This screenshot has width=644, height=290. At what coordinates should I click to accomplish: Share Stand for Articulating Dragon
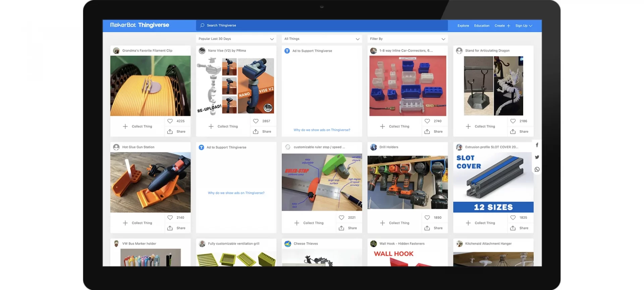(520, 132)
